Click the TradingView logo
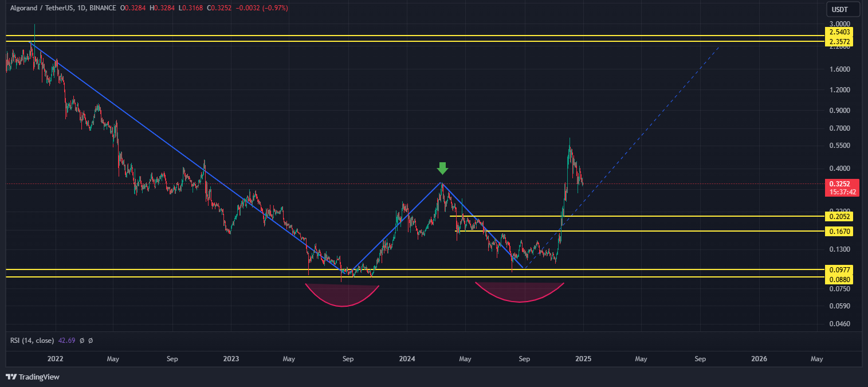This screenshot has height=387, width=868. click(x=33, y=377)
